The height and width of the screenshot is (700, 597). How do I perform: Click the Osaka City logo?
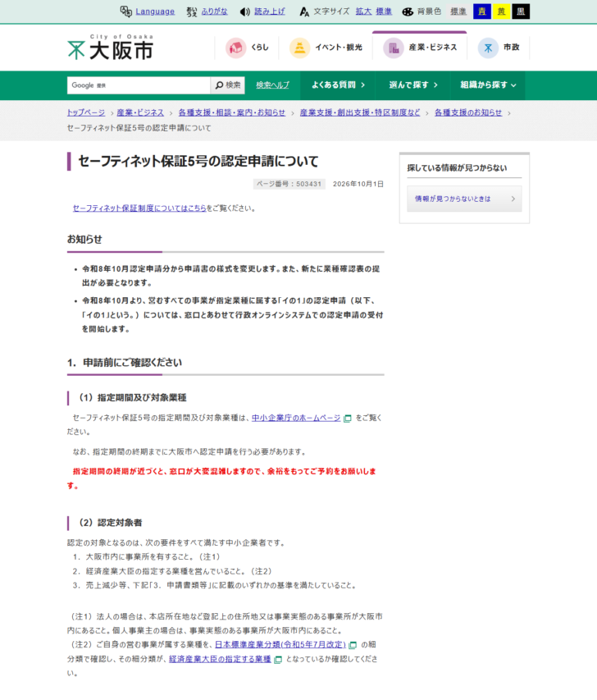click(x=110, y=47)
